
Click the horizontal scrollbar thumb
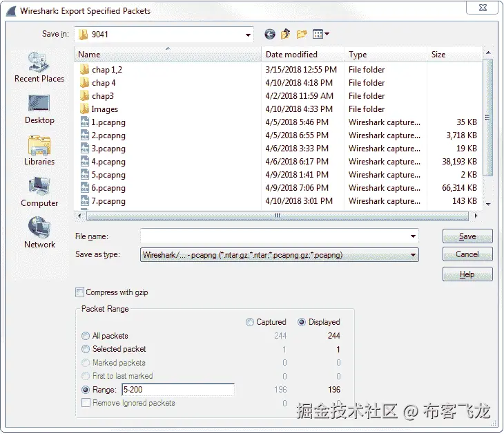278,216
